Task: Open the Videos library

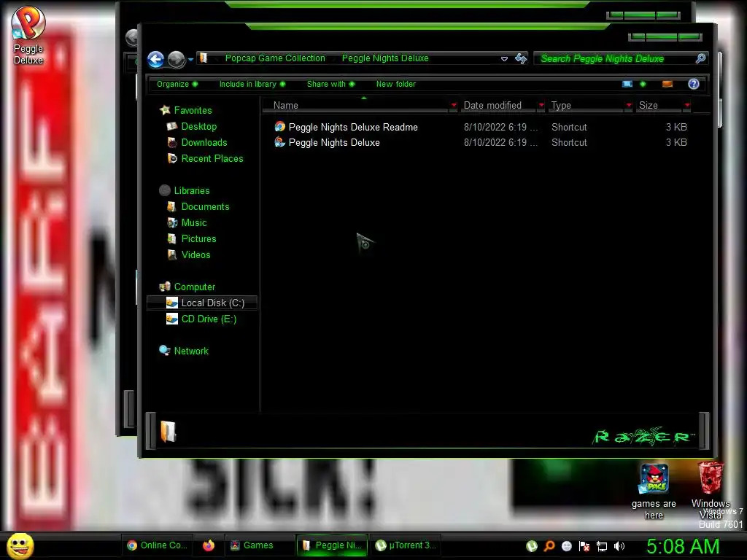Action: pyautogui.click(x=196, y=254)
